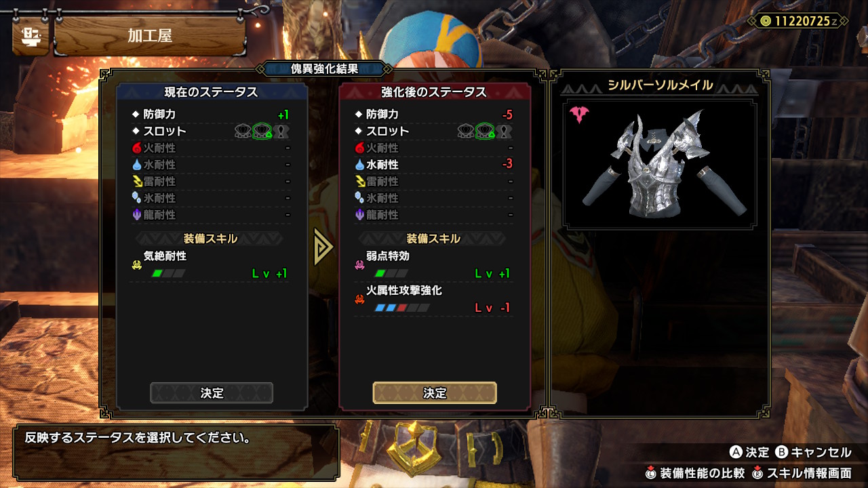Image resolution: width=868 pixels, height=488 pixels.
Task: Open 装備性能の比較 prompt at bottom
Action: tap(695, 473)
